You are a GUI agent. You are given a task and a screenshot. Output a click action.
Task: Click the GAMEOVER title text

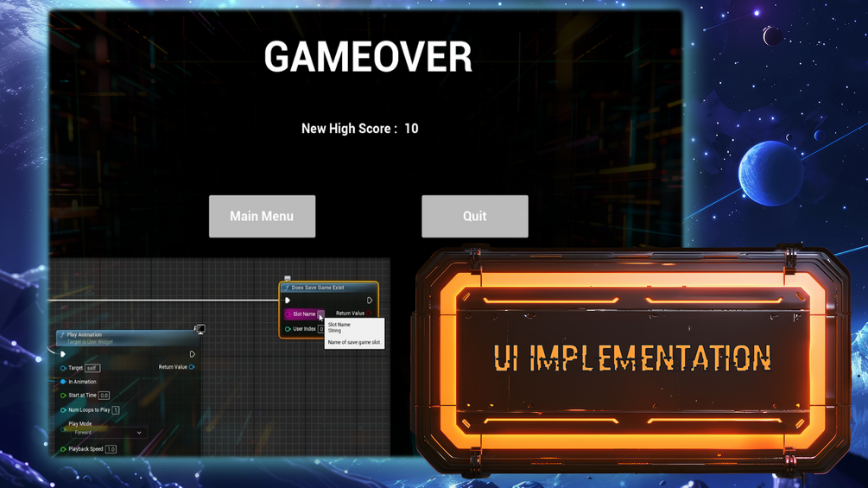tap(368, 56)
